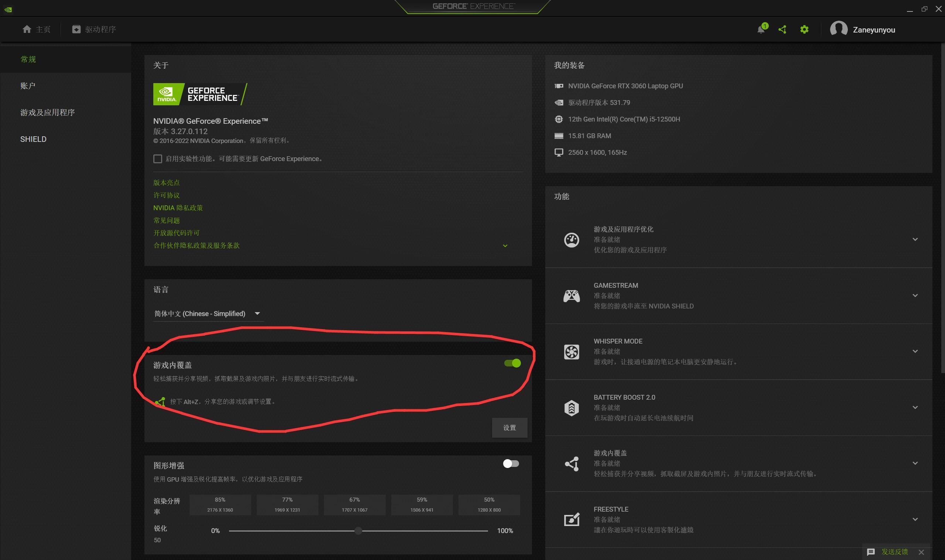Expand the WHISPER MODE feature row
This screenshot has height=560, width=945.
915,351
